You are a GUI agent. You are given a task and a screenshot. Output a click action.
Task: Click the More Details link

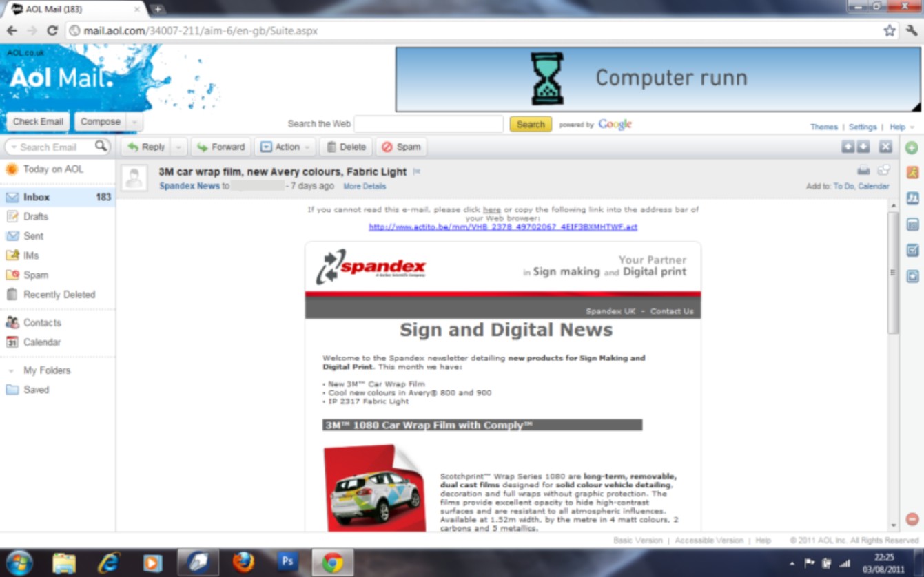(365, 187)
